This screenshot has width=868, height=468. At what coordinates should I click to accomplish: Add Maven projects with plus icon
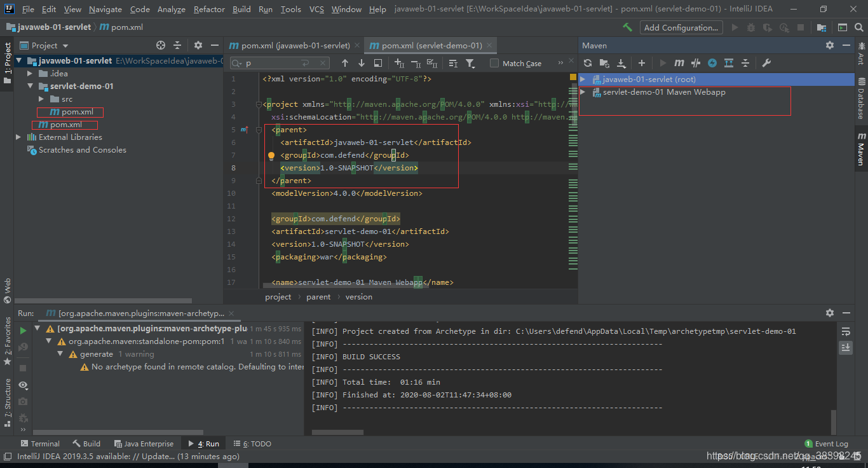(x=642, y=63)
